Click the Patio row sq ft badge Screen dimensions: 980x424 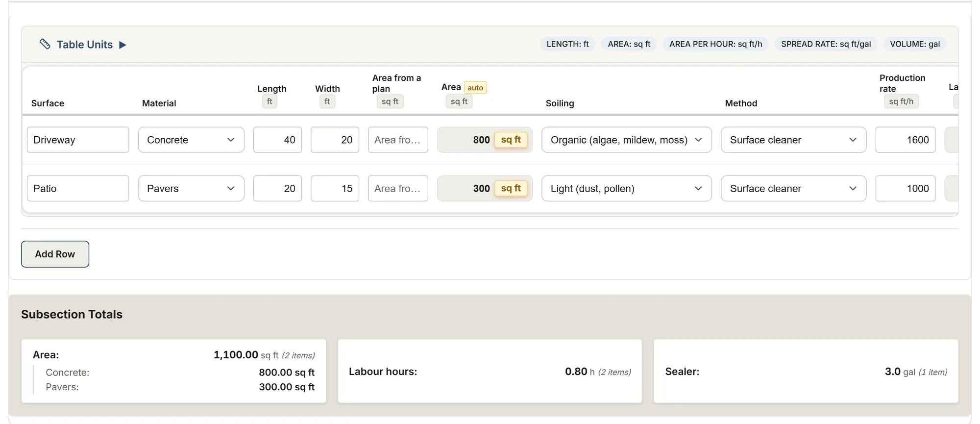tap(511, 188)
